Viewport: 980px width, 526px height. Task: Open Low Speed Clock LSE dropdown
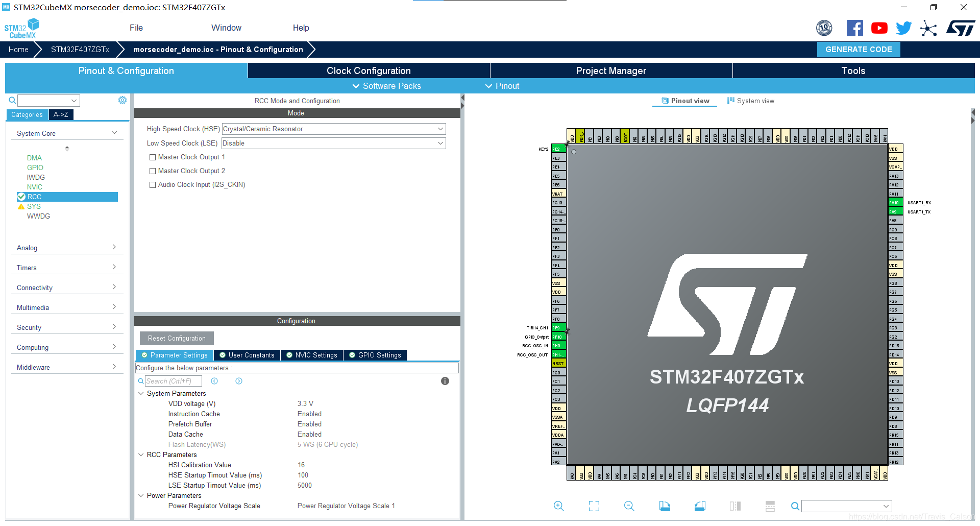(x=334, y=144)
